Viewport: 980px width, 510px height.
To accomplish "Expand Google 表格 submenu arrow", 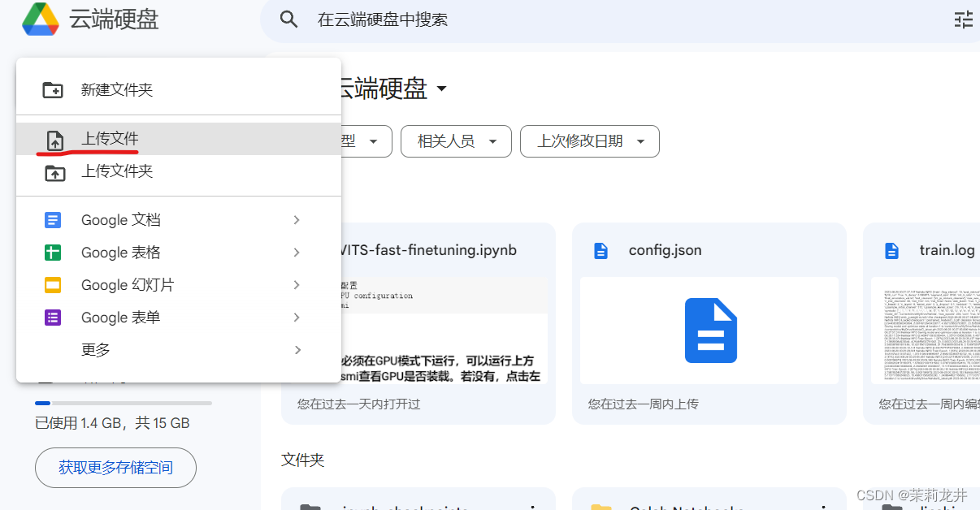I will pyautogui.click(x=297, y=253).
